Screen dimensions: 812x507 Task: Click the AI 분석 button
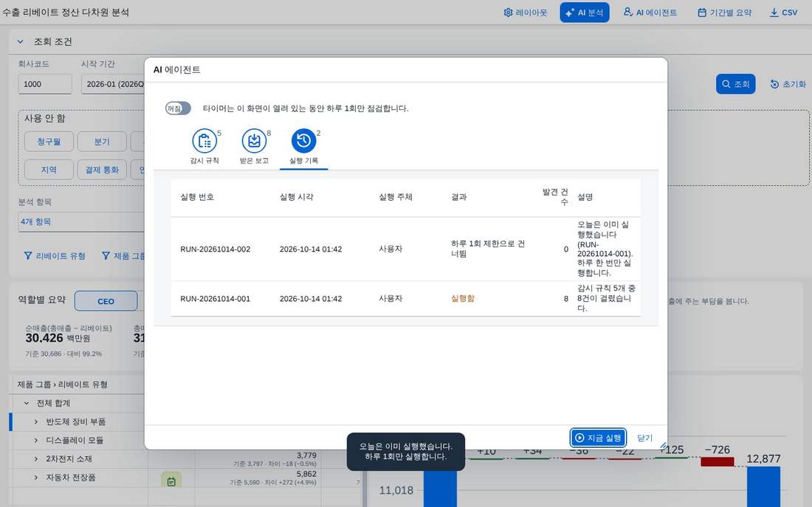tap(584, 13)
